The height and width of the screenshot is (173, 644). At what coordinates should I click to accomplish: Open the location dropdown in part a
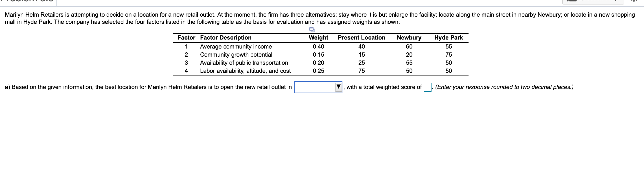tap(318, 87)
